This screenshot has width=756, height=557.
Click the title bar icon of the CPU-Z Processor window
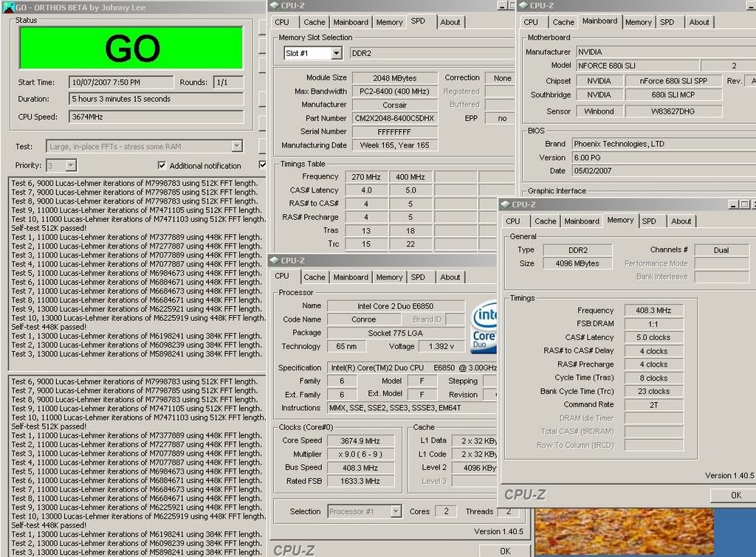275,260
